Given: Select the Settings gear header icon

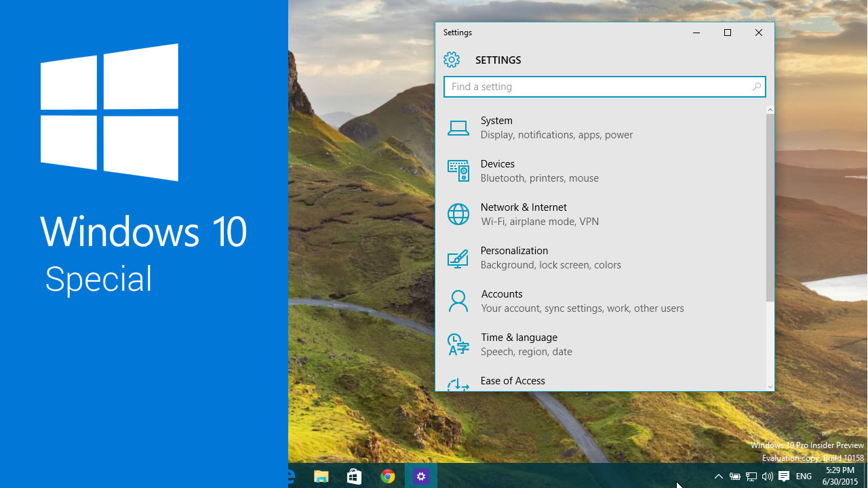Looking at the screenshot, I should coord(452,60).
